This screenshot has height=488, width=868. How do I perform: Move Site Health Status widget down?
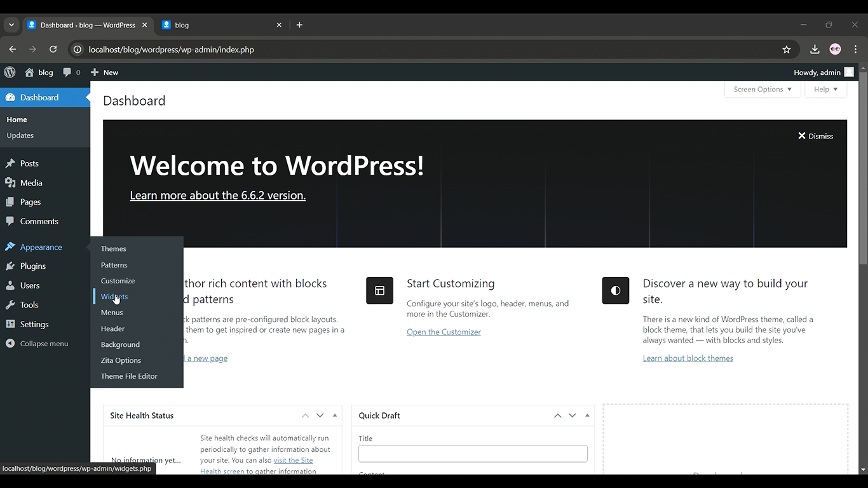point(320,416)
